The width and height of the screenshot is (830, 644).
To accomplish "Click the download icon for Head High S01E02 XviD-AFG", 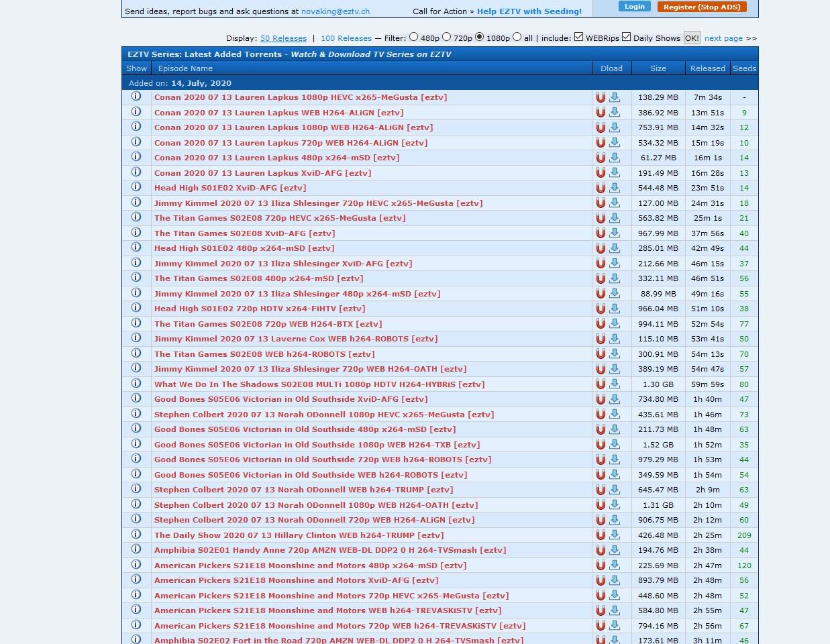I will [615, 189].
